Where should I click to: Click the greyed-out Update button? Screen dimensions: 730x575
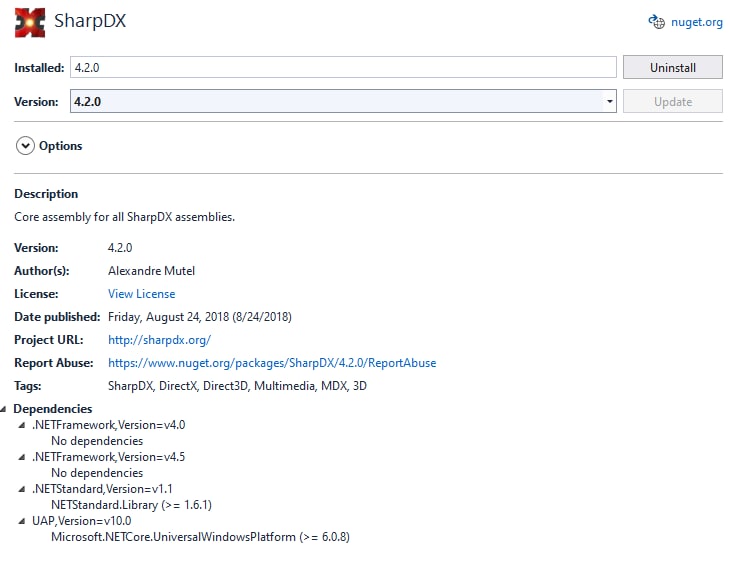point(673,101)
